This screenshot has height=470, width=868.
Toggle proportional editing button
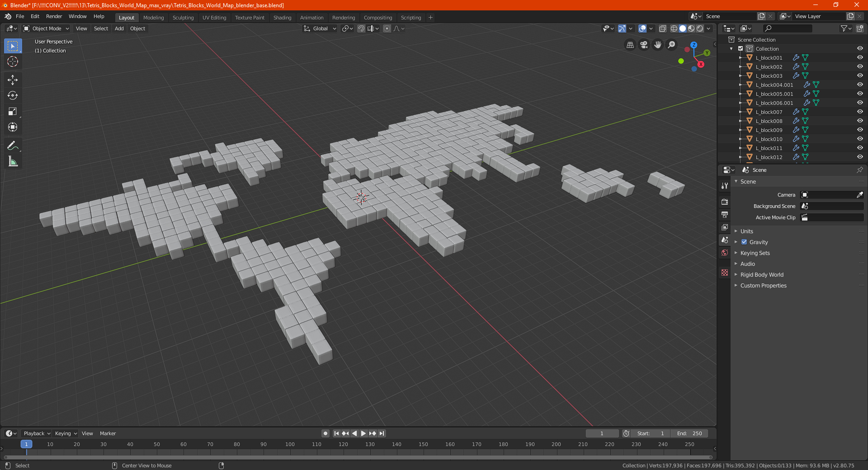(x=387, y=28)
